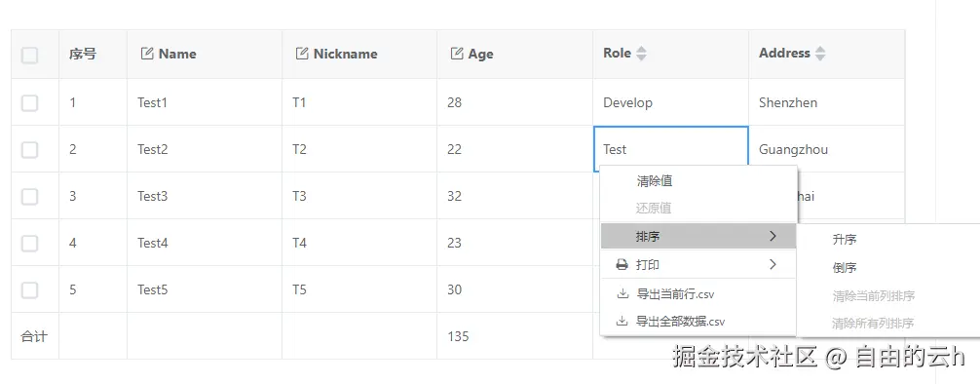This screenshot has width=980, height=384.
Task: Click the age cell showing 28
Action: point(515,102)
